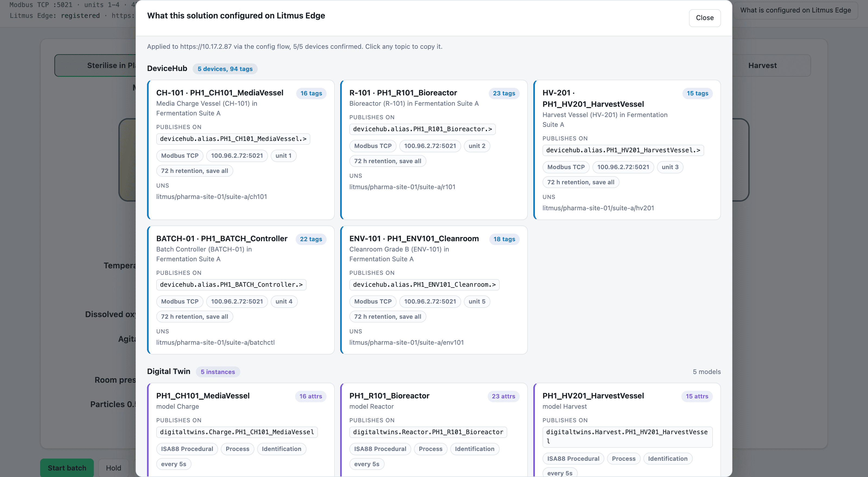
Task: Click 100.96.2.72:5021 address chip on HV-201 card
Action: pyautogui.click(x=623, y=167)
